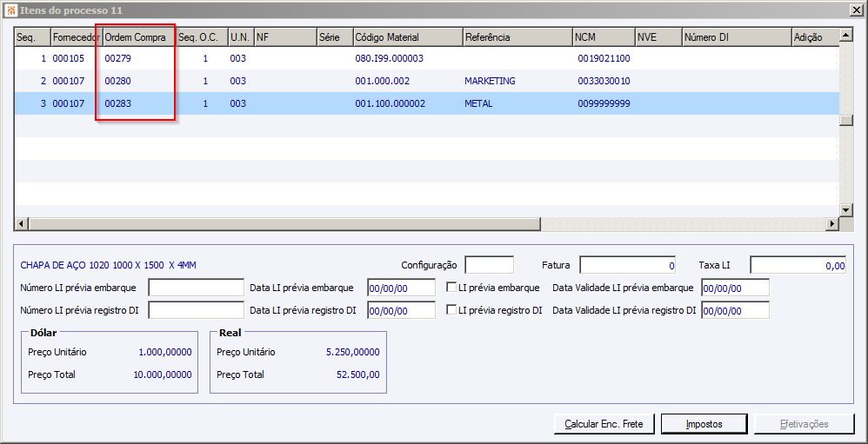868x444 pixels.
Task: Click Data Validade LI prévia embarque field
Action: (735, 288)
